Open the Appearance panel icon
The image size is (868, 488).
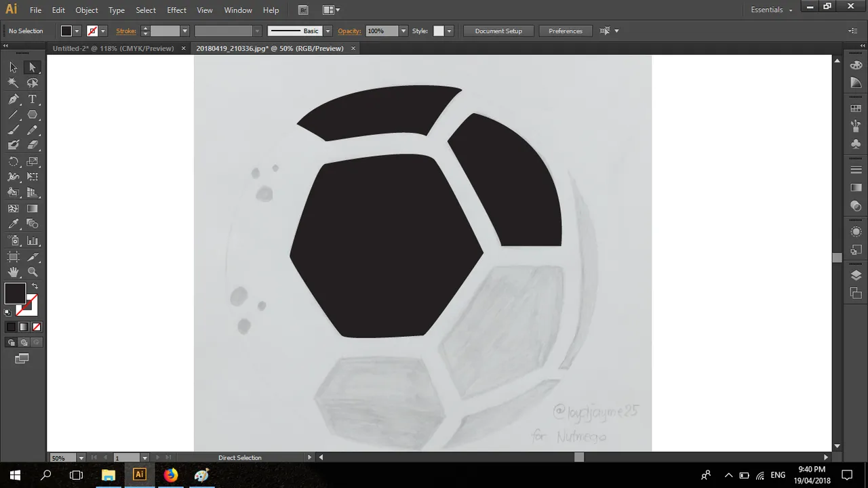(x=856, y=232)
